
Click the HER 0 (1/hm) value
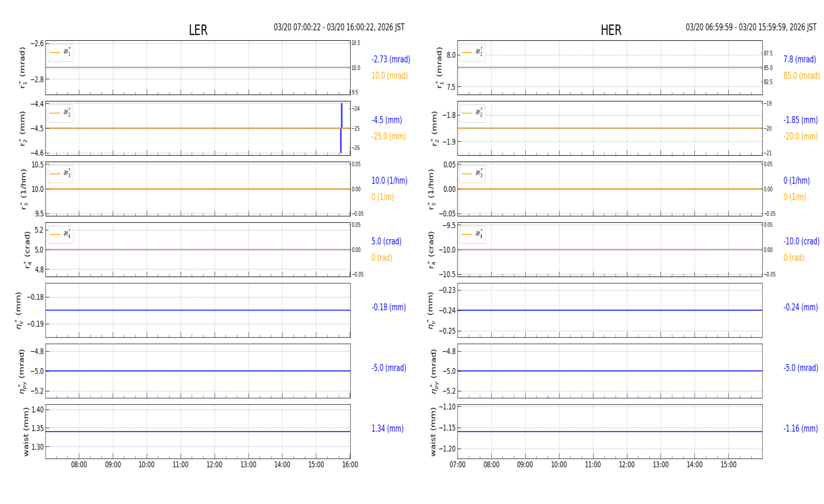click(x=797, y=181)
